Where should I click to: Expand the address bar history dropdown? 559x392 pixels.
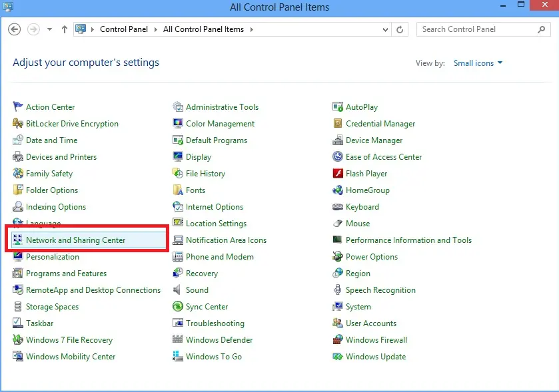(385, 29)
